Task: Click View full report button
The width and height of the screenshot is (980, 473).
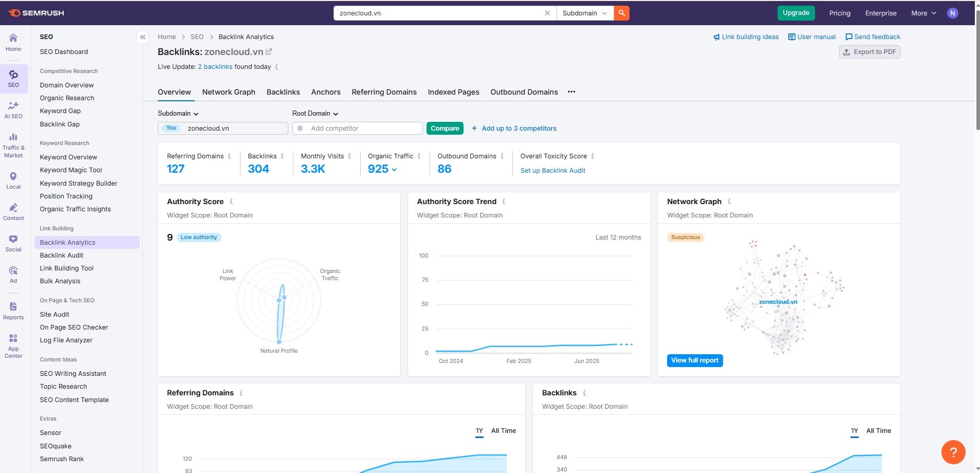Action: 695,360
